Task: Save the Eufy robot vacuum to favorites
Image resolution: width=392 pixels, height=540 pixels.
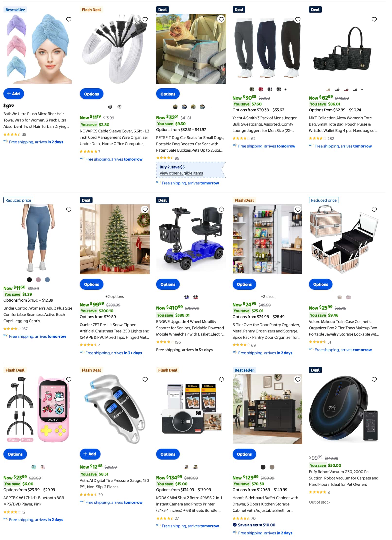Action: point(374,380)
